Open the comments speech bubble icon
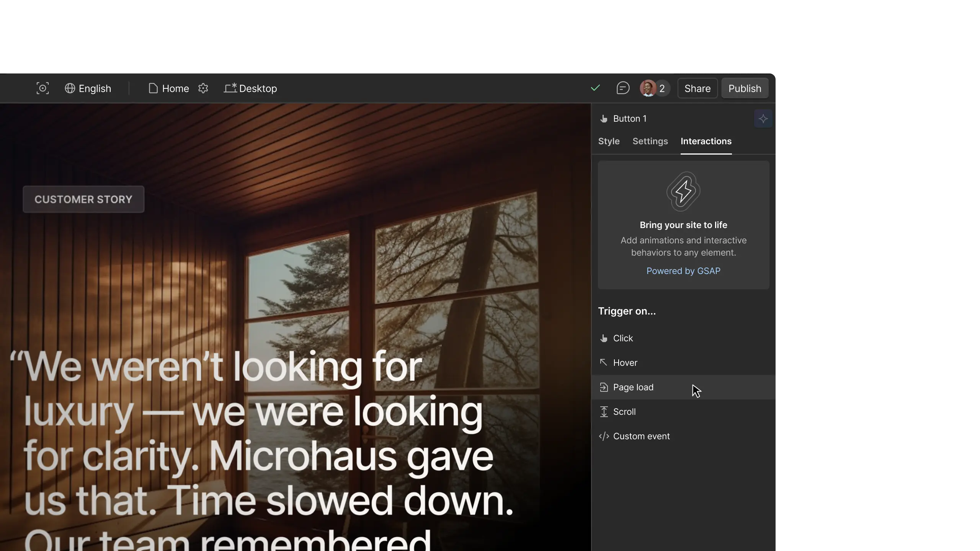Screen dimensions: 980x551 point(623,88)
